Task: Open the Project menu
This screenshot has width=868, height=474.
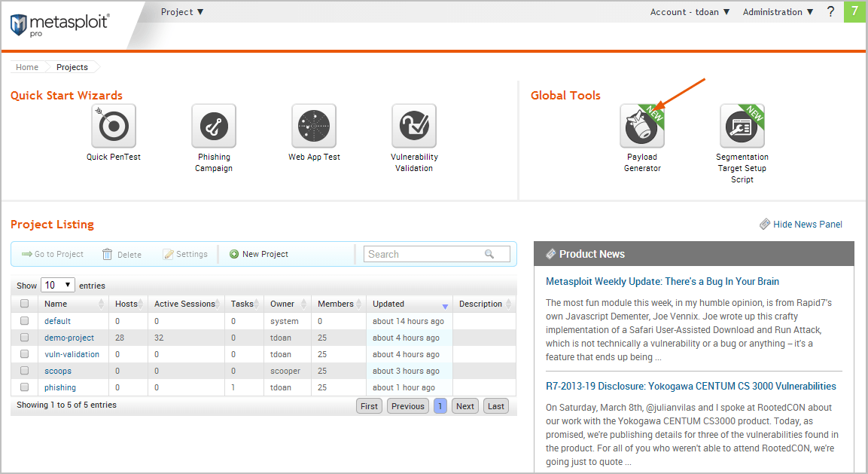Action: (x=182, y=12)
